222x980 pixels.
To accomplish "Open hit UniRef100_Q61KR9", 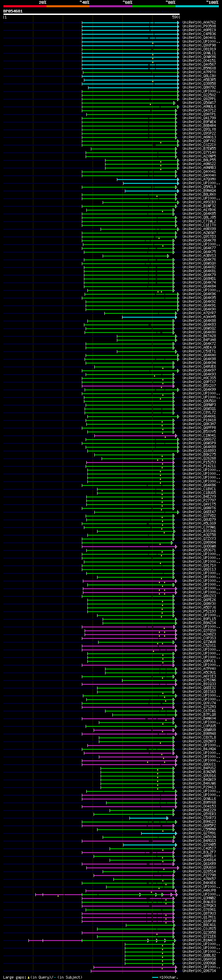I will pos(199,864).
